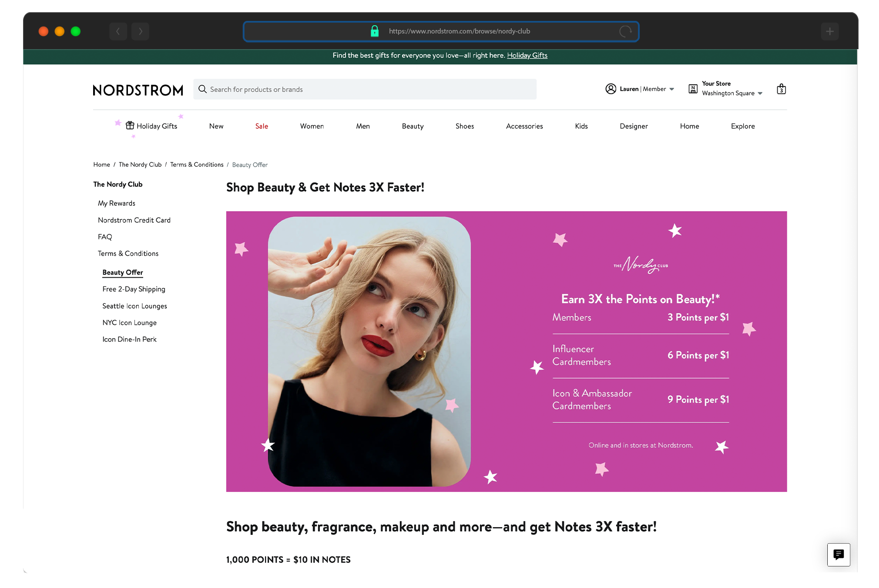Open the Beauty navigation menu

pos(412,126)
